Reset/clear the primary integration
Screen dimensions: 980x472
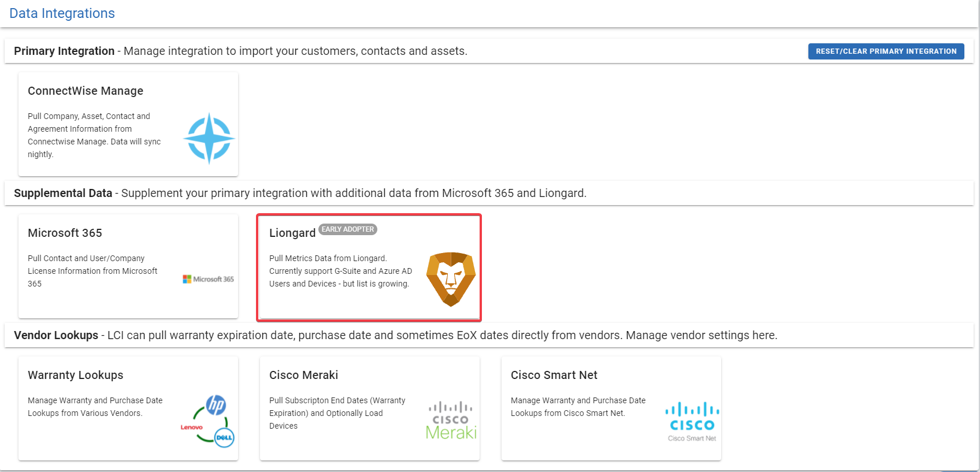coord(886,51)
